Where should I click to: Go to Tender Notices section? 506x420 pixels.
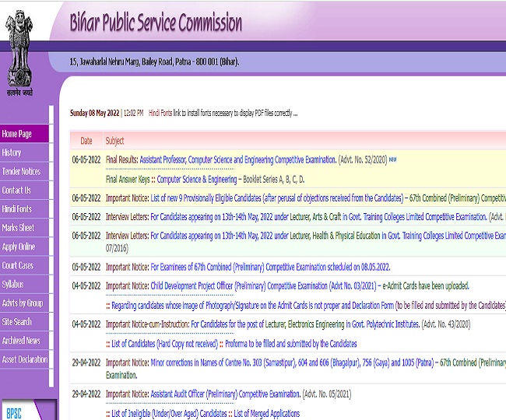point(21,171)
